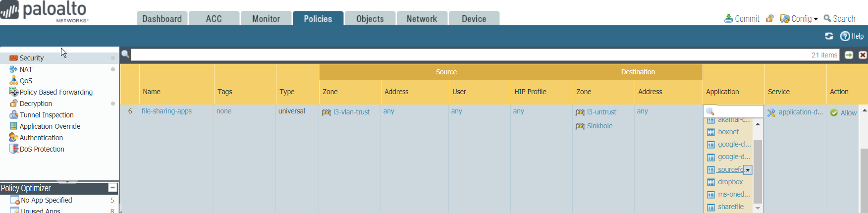This screenshot has width=868, height=213.
Task: Open Decryption policies in the sidebar
Action: click(36, 104)
